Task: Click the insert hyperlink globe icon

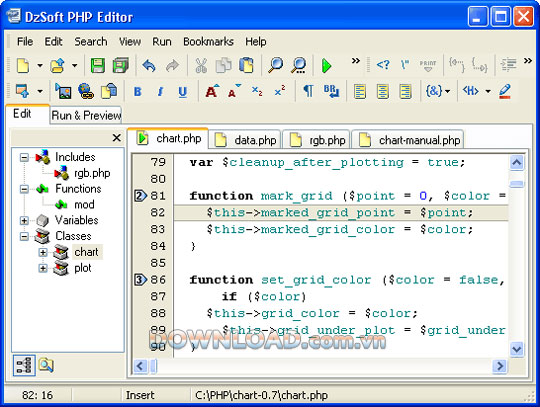Action: click(86, 91)
